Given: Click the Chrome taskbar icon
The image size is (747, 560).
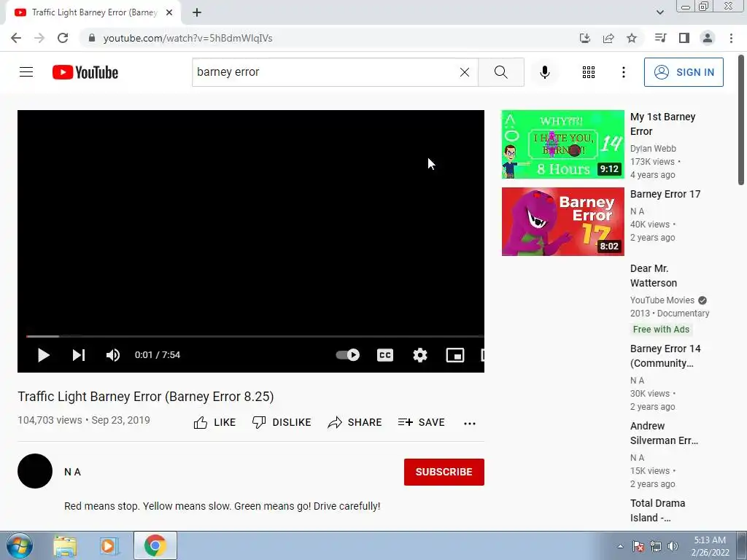Looking at the screenshot, I should pos(155,545).
